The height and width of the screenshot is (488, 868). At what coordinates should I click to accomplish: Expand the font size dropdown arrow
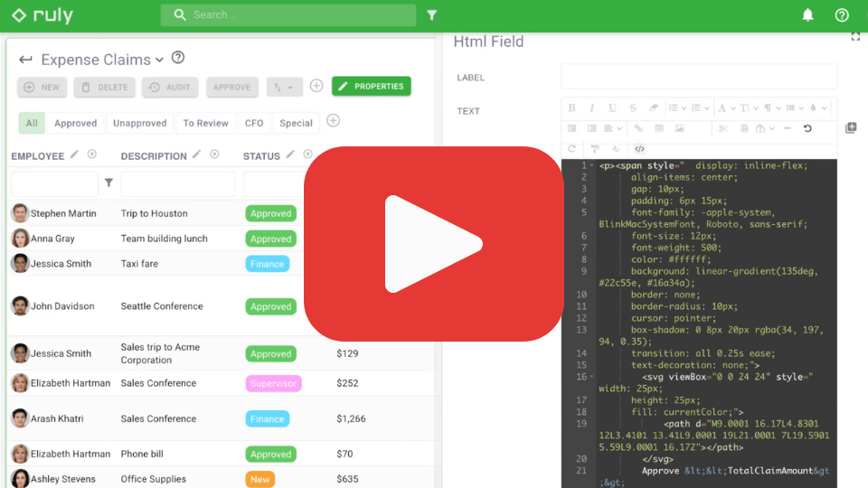tap(756, 108)
